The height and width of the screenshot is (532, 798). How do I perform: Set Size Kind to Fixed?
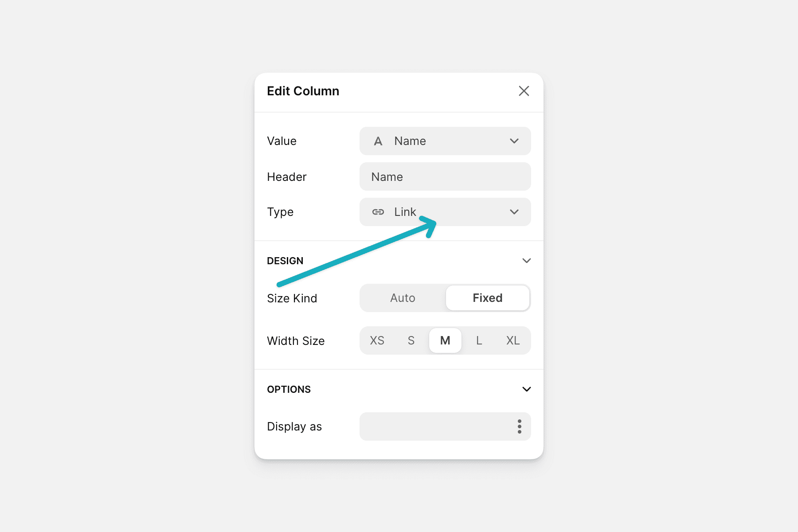click(487, 298)
